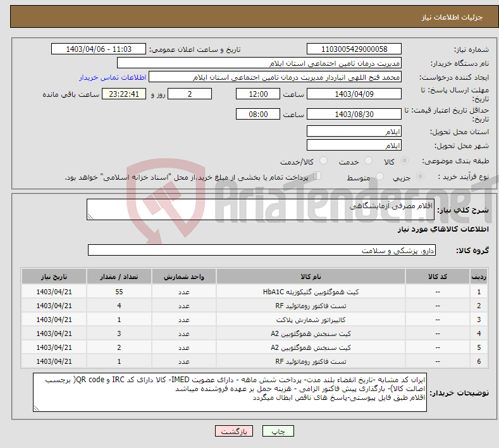
Task: Click the تعداد / مقدار column header
Action: pos(119,277)
